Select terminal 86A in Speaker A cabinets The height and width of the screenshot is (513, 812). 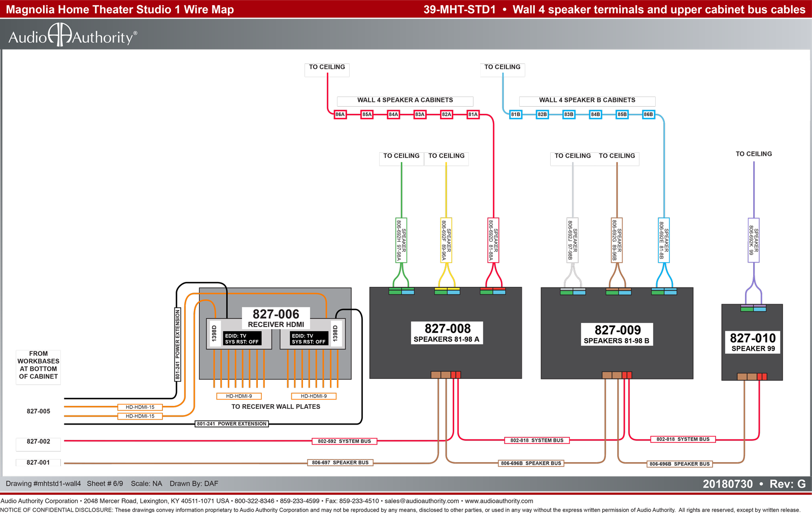coord(340,114)
